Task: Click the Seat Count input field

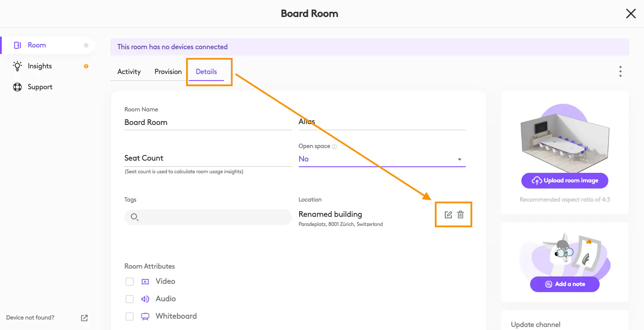Action: [x=208, y=158]
